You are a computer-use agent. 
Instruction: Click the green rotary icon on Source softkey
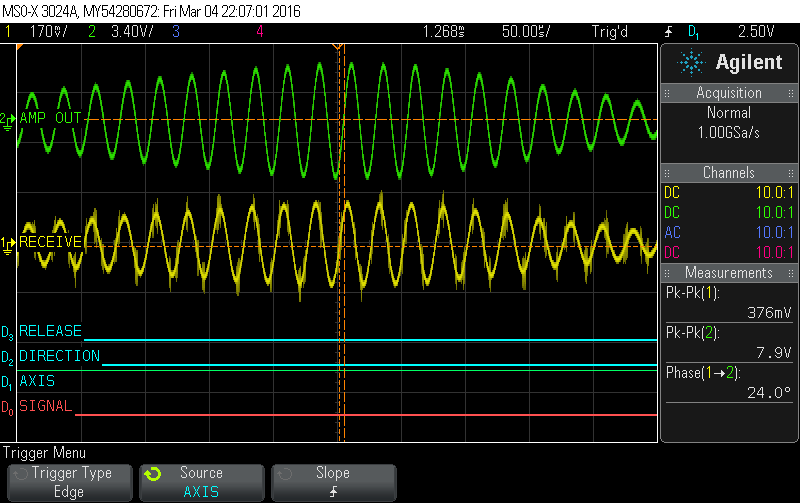(152, 473)
